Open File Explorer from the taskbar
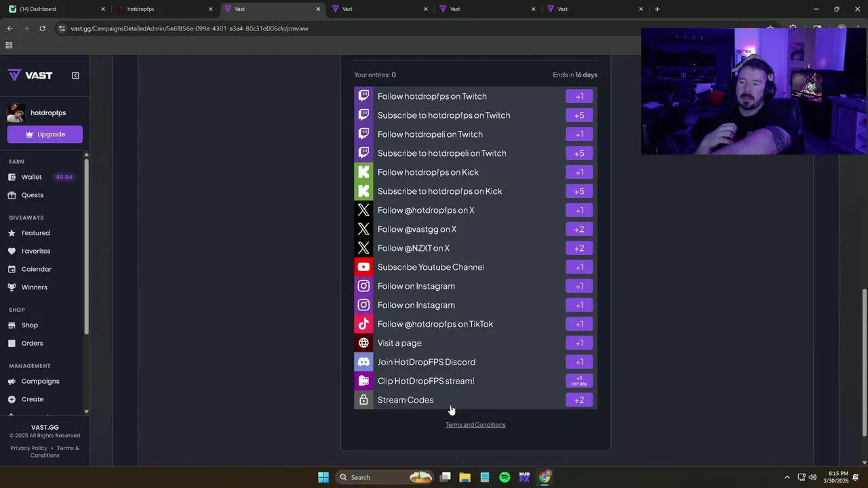Screen dimensions: 868x488 (465, 477)
